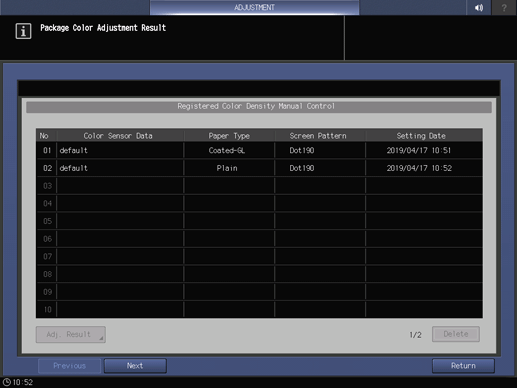This screenshot has height=388, width=517.
Task: Click row number 01
Action: click(x=47, y=150)
